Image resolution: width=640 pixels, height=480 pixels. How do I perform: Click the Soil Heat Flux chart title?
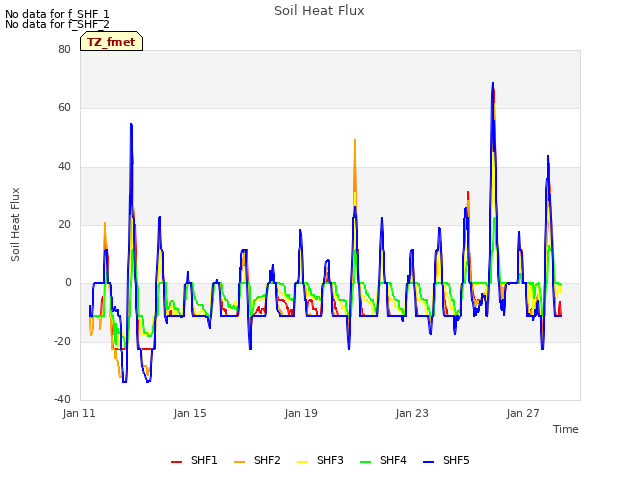[x=319, y=11]
